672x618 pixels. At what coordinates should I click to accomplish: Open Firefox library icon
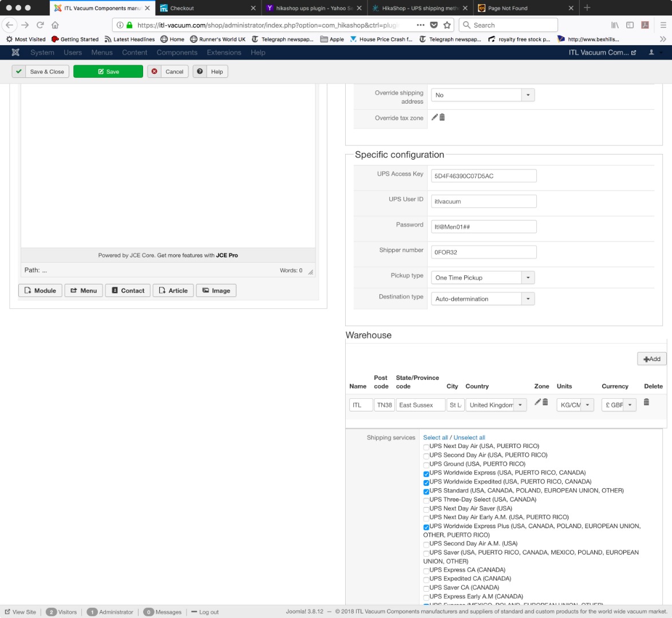[x=615, y=25]
